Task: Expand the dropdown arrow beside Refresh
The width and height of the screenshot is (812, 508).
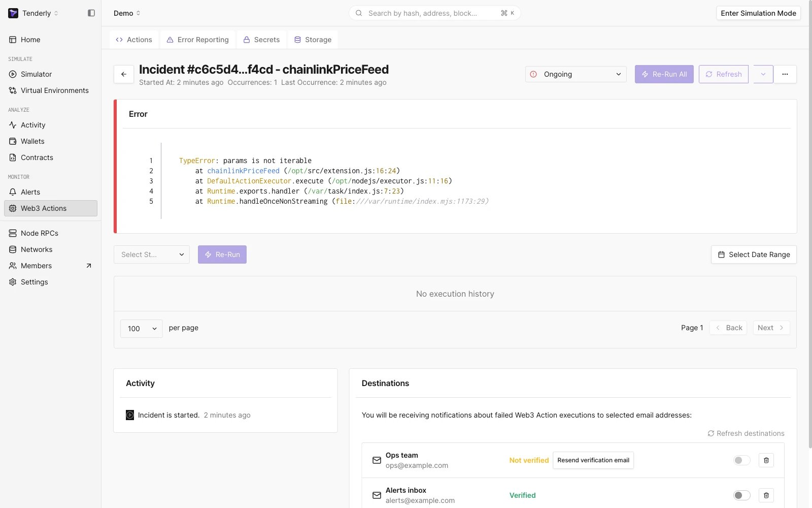Action: [763, 74]
